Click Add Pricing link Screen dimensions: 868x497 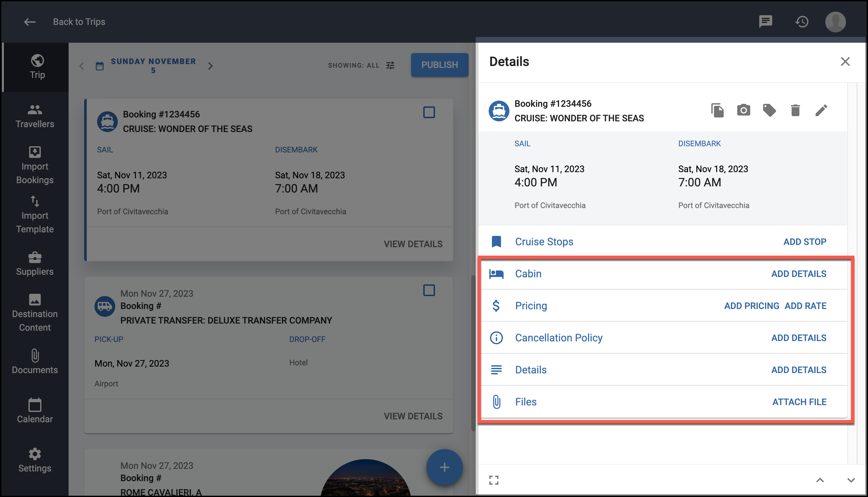tap(751, 306)
